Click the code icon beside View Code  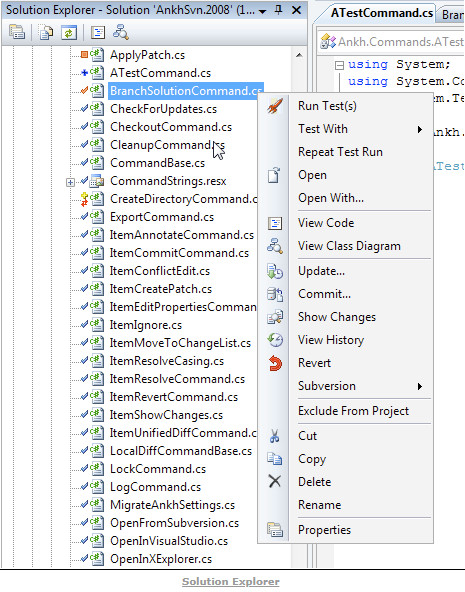275,223
